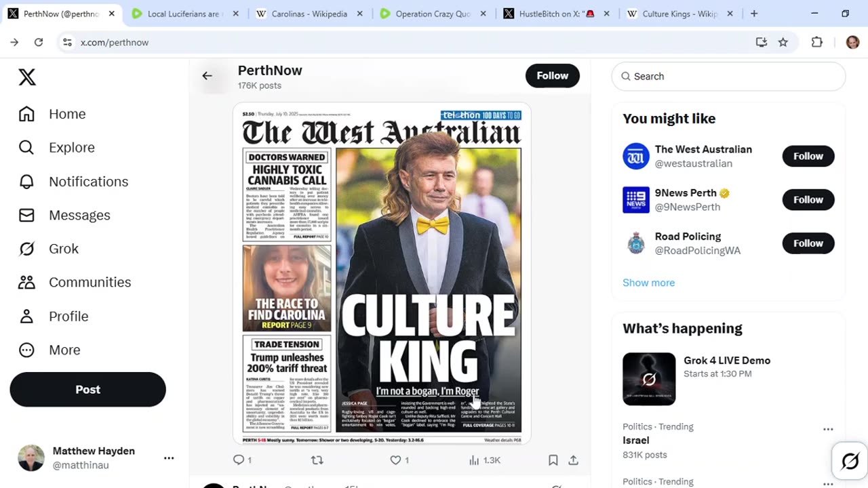Open 9News Perth profile avatar
This screenshot has height=488, width=868.
pos(636,200)
